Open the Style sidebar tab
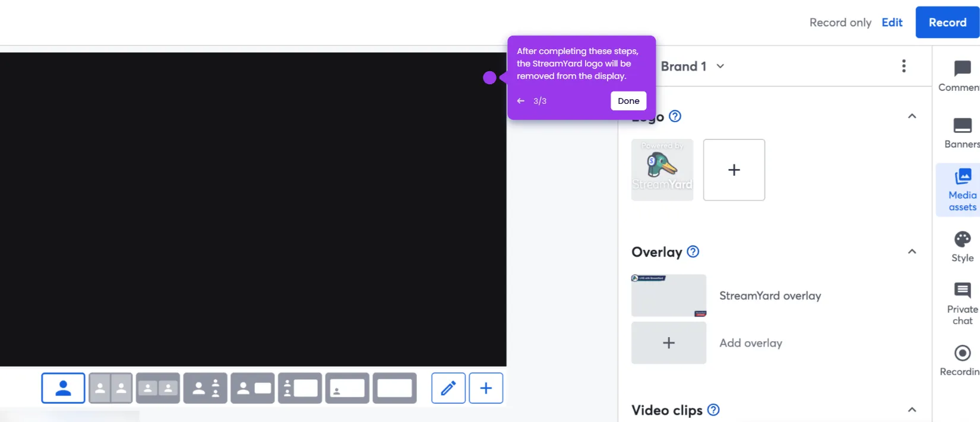This screenshot has height=422, width=980. (x=962, y=246)
